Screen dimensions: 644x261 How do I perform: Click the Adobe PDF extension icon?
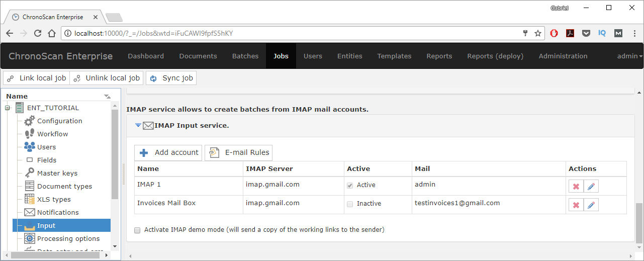pyautogui.click(x=570, y=33)
